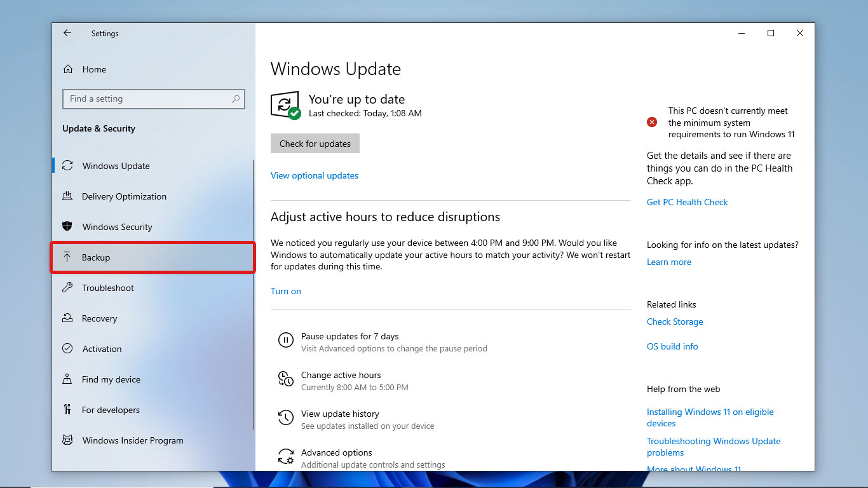Click the Windows Security shield icon

[67, 227]
